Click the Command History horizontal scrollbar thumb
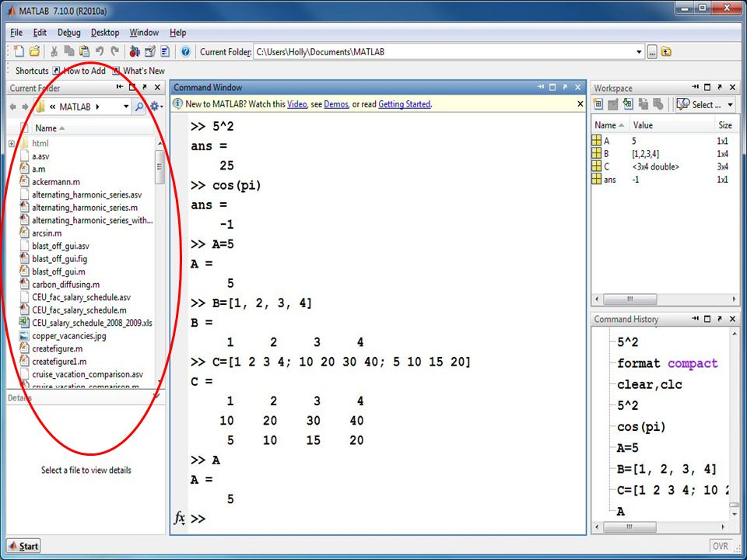 click(630, 527)
